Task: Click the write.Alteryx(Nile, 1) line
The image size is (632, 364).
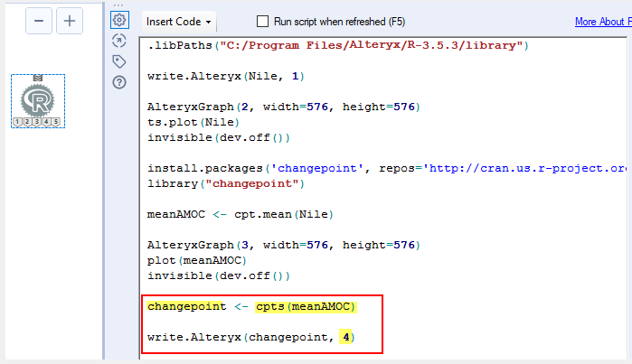Action: click(226, 76)
